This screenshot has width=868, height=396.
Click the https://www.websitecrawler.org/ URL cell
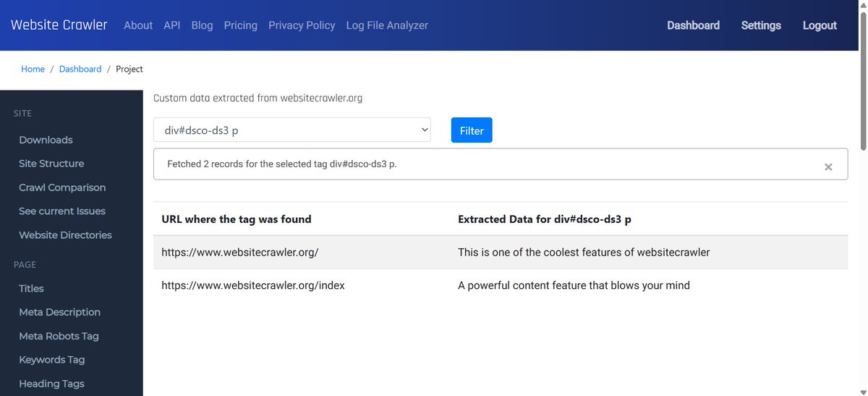[x=240, y=253]
